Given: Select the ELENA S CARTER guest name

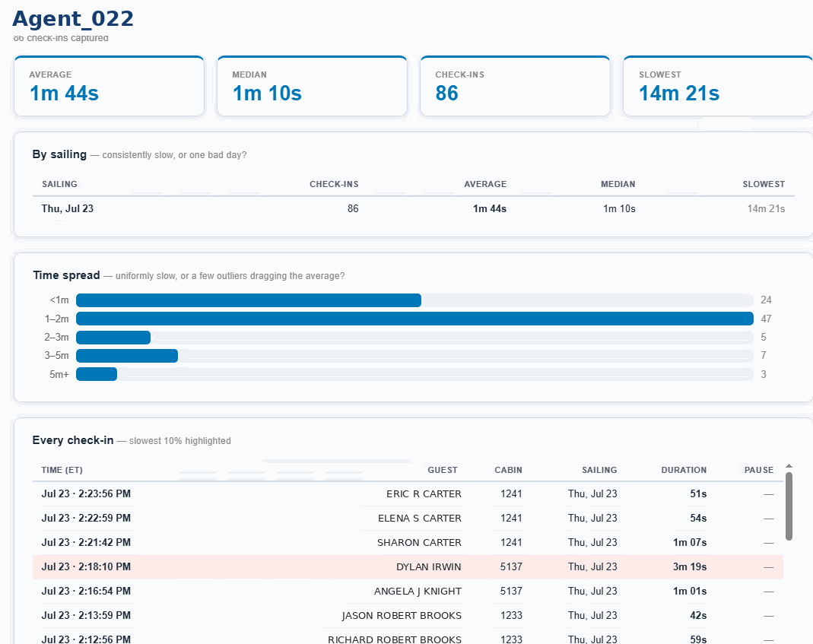Looking at the screenshot, I should pos(420,518).
